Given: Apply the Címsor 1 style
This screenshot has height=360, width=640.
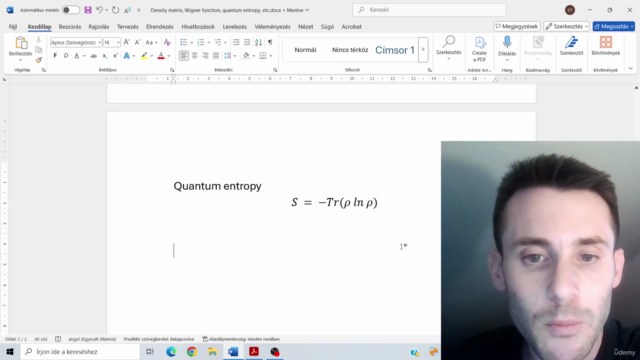Looking at the screenshot, I should pyautogui.click(x=395, y=50).
